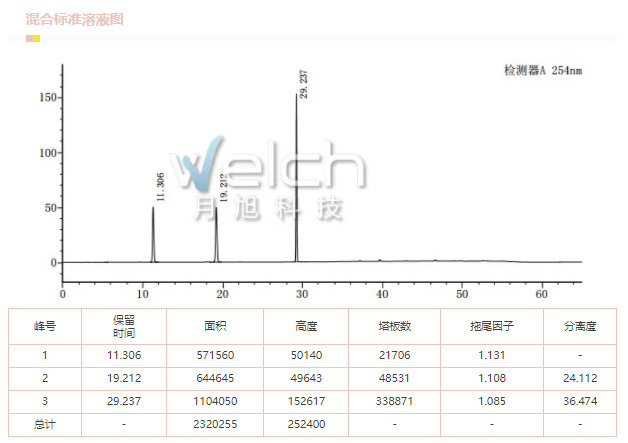
Task: Click peak label 19.212 on the chromatogram
Action: [224, 187]
